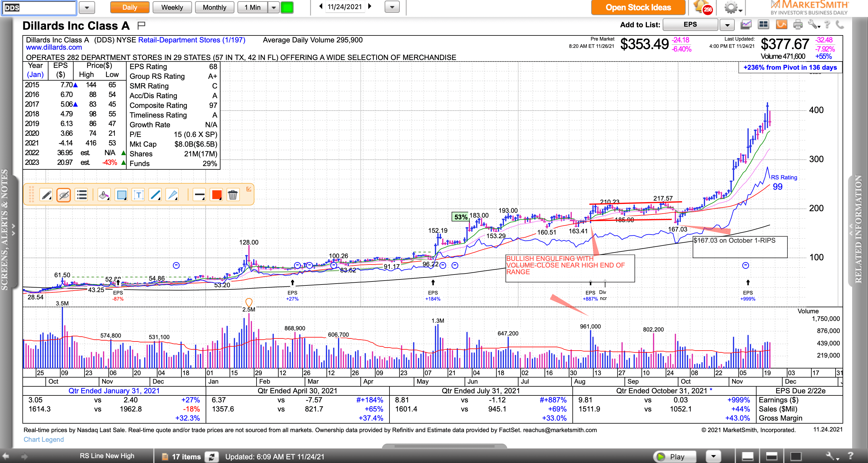Click the Chart Legend link
This screenshot has width=868, height=463.
click(44, 439)
